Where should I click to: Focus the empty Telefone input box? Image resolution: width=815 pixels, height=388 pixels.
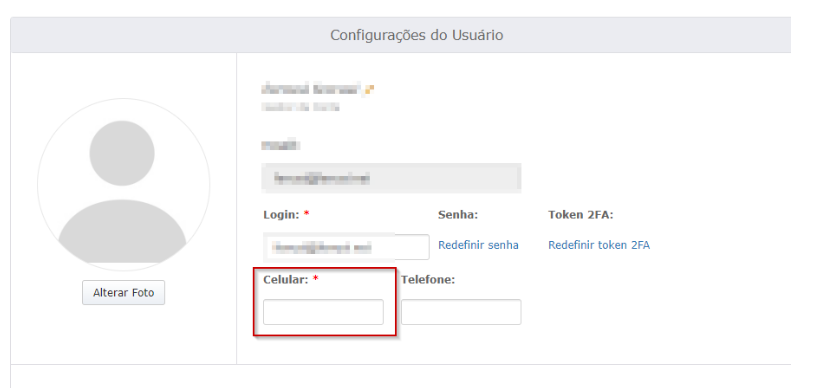461,312
